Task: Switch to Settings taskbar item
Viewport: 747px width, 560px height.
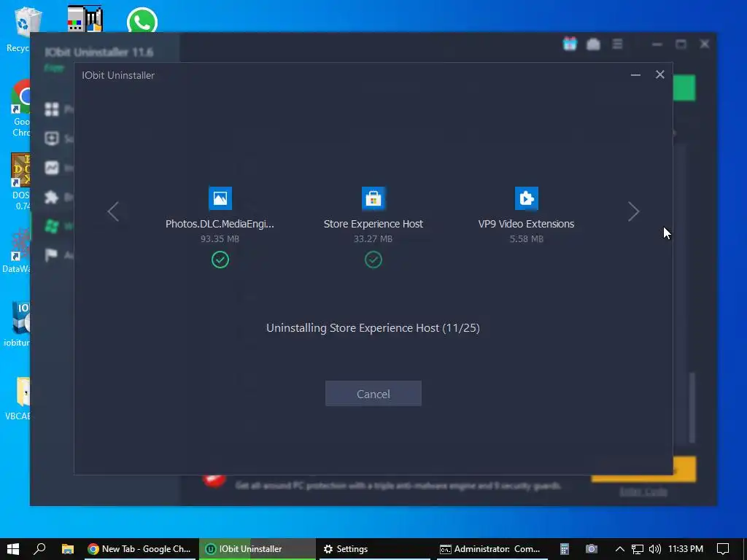Action: pos(375,549)
